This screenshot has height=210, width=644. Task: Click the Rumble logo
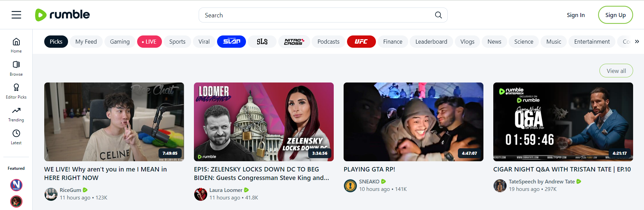click(x=63, y=15)
